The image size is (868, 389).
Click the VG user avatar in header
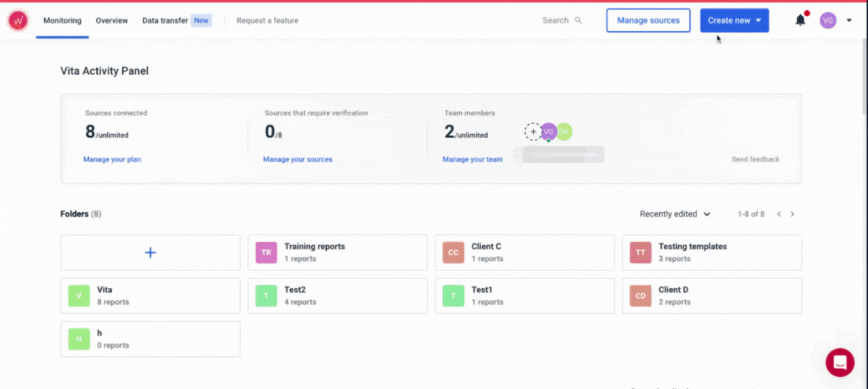pos(828,20)
